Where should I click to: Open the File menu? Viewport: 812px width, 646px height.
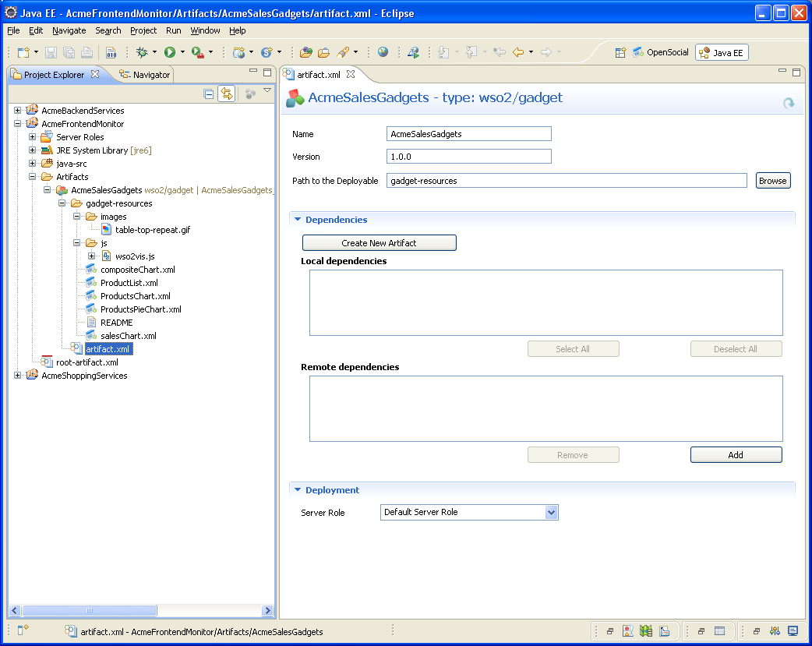13,30
